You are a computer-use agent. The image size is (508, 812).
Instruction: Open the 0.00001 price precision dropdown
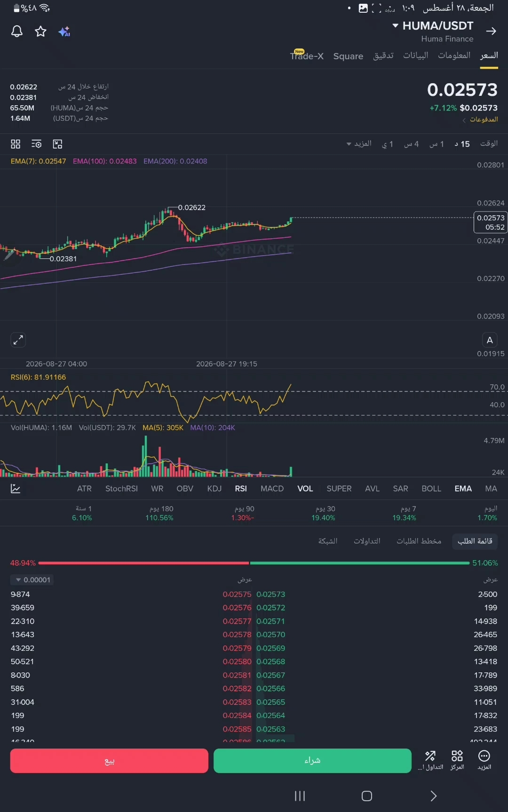point(32,580)
